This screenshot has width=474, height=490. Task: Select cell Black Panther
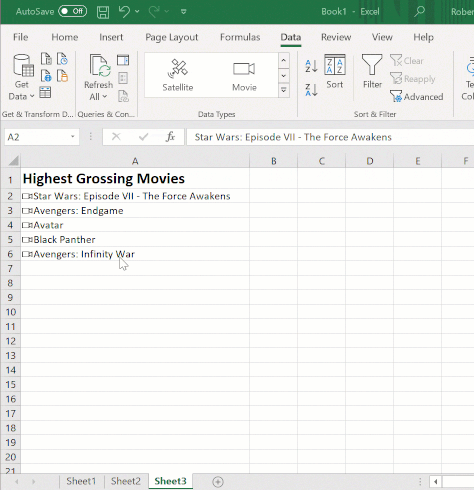[135, 240]
